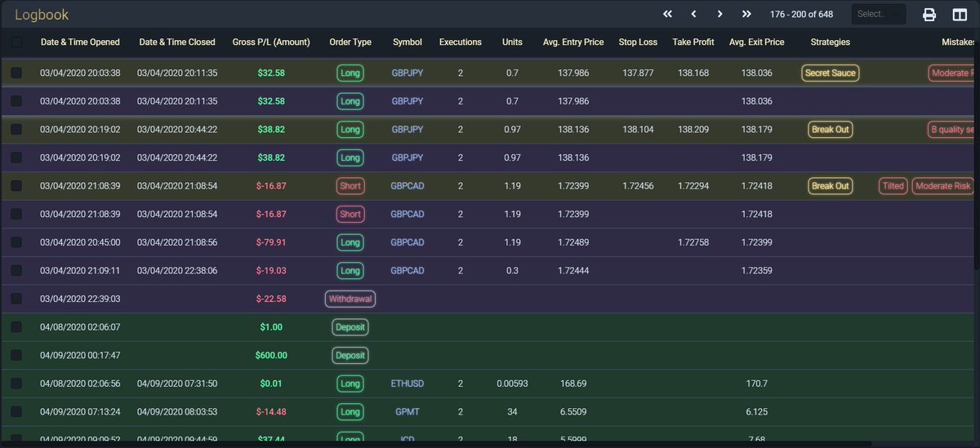Click the $600.00 deposit amount
980x448 pixels.
271,356
